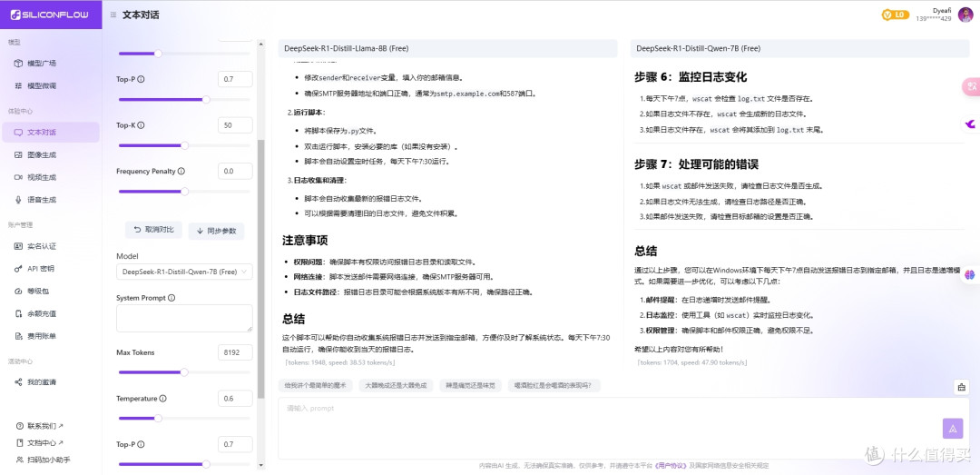Choose suggestion 辣是痛觉还是味觉
This screenshot has width=980, height=475.
coord(471,385)
